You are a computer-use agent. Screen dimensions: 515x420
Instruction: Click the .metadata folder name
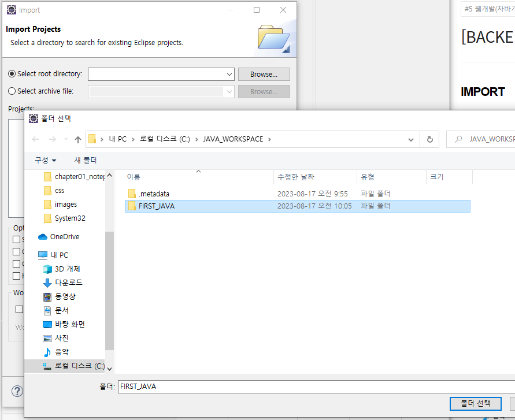point(154,194)
